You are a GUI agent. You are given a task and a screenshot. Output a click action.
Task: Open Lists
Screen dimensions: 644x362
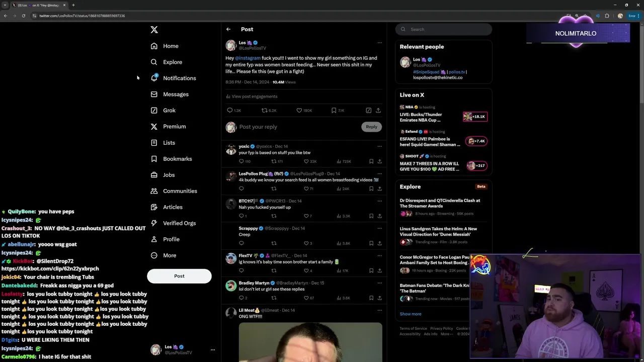(163, 142)
